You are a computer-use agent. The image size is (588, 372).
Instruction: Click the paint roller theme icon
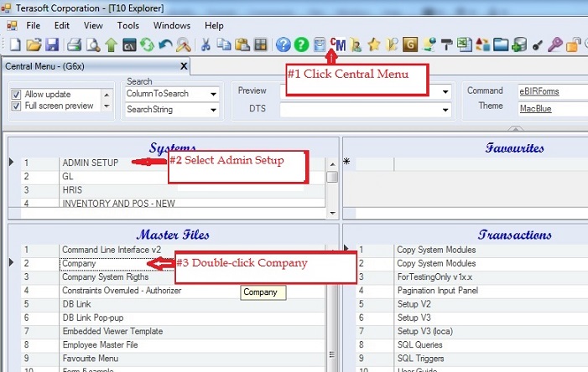click(x=446, y=44)
